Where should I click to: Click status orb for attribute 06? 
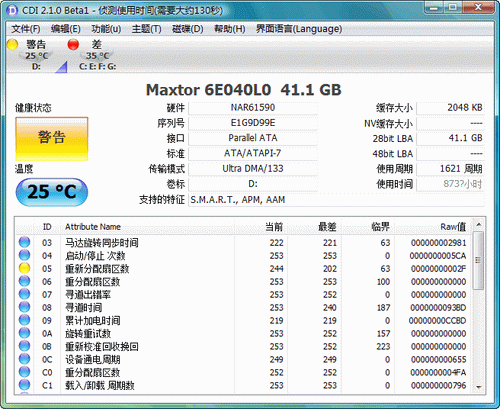pos(24,281)
